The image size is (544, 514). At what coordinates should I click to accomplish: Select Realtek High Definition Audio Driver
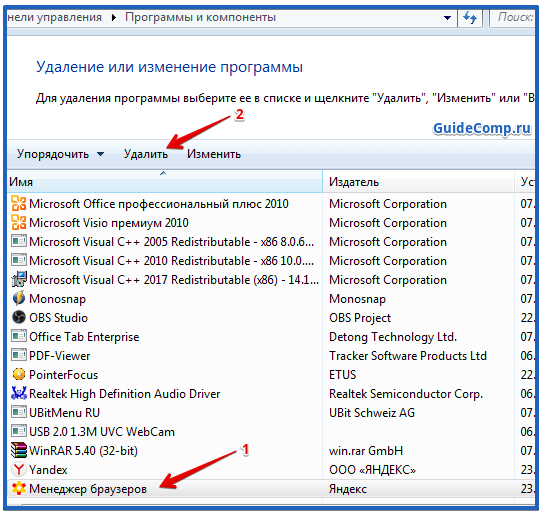point(125,394)
